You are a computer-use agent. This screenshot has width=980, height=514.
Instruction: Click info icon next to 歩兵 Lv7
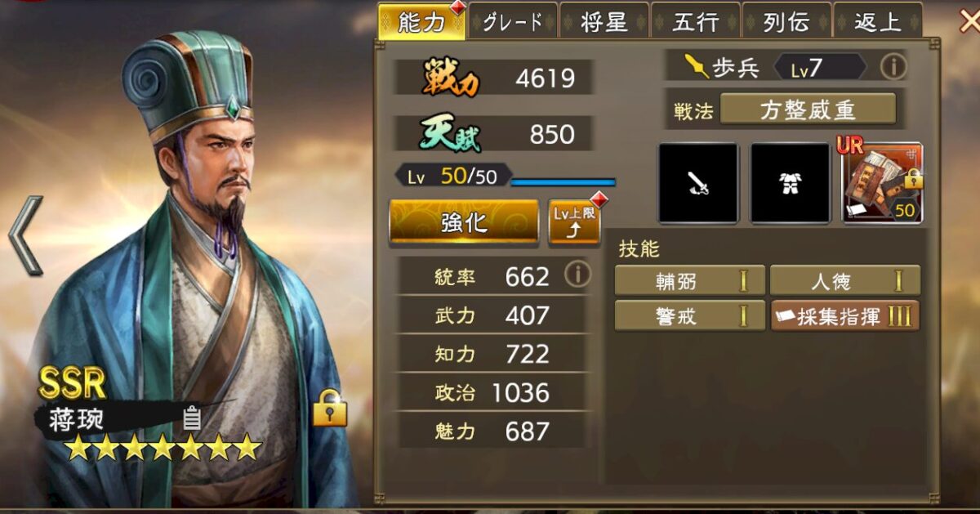[x=893, y=66]
